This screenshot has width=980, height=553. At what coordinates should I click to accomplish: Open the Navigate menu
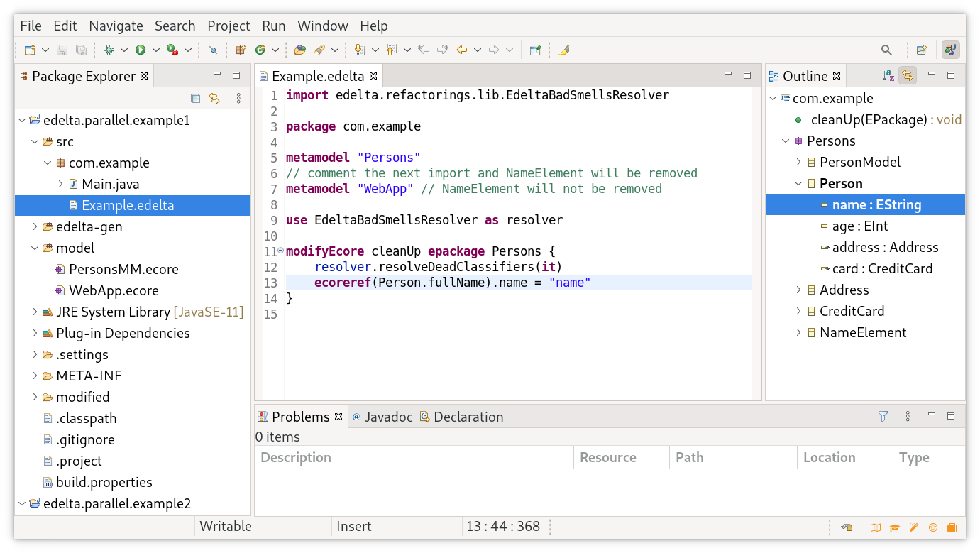coord(116,26)
